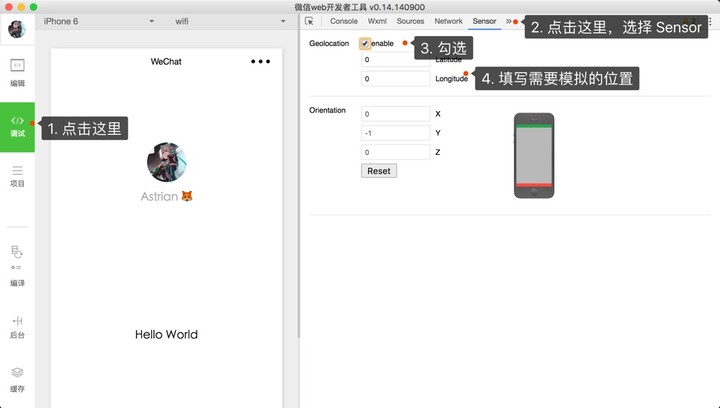Click the Orientation label
This screenshot has height=408, width=720.
pyautogui.click(x=327, y=110)
